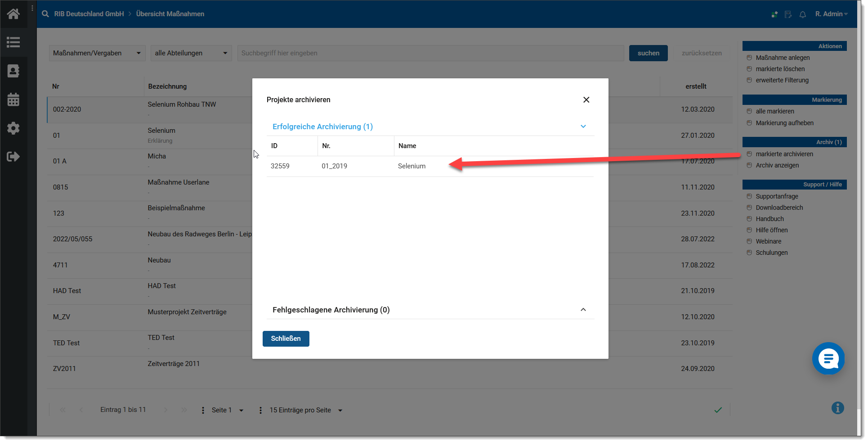Click the vertical dots next to home

32,8
